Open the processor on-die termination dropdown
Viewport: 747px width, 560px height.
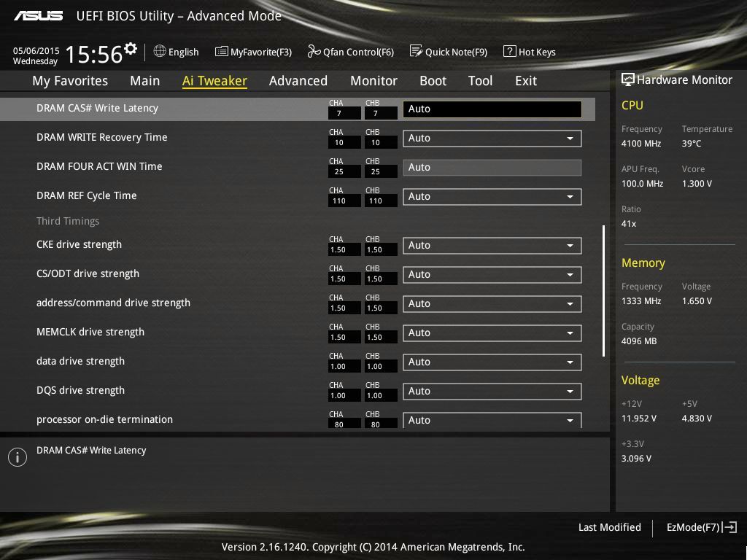click(492, 420)
